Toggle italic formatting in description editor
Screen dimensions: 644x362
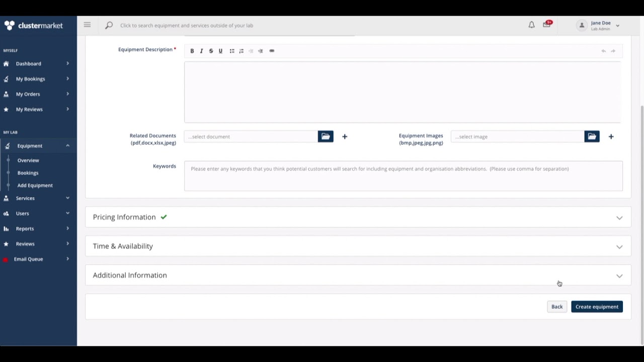pos(201,51)
